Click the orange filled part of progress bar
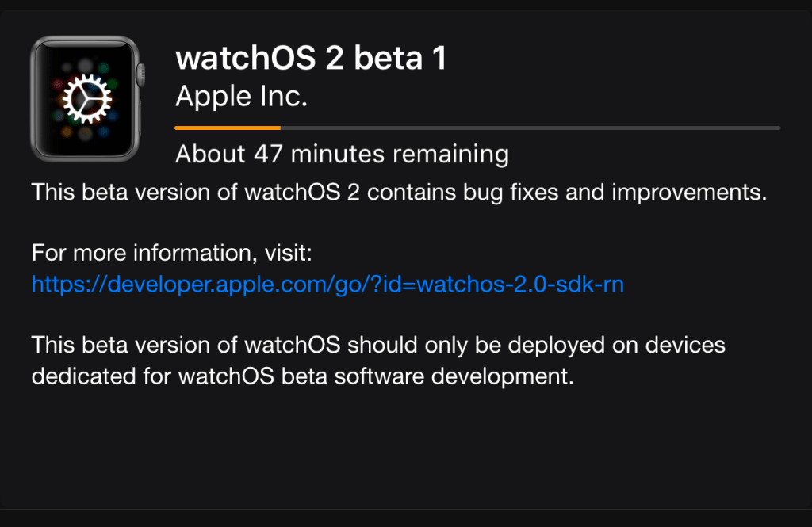812x527 pixels. [x=228, y=127]
